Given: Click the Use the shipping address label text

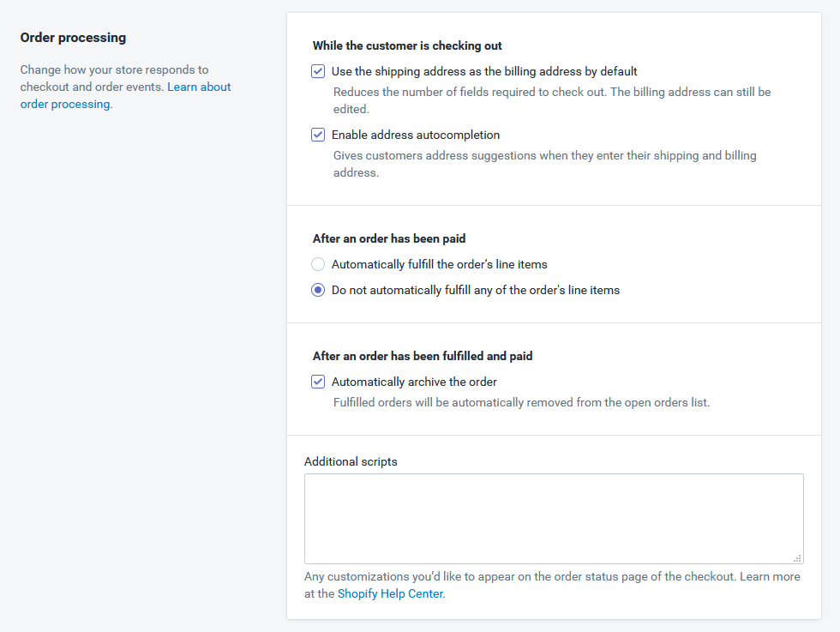Looking at the screenshot, I should [484, 72].
